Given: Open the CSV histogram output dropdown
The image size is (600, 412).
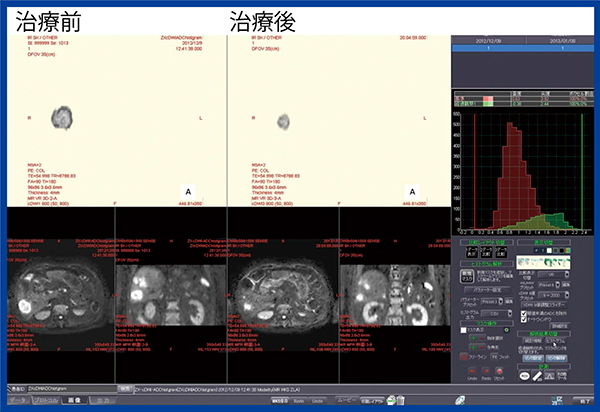Looking at the screenshot, I should [x=497, y=311].
